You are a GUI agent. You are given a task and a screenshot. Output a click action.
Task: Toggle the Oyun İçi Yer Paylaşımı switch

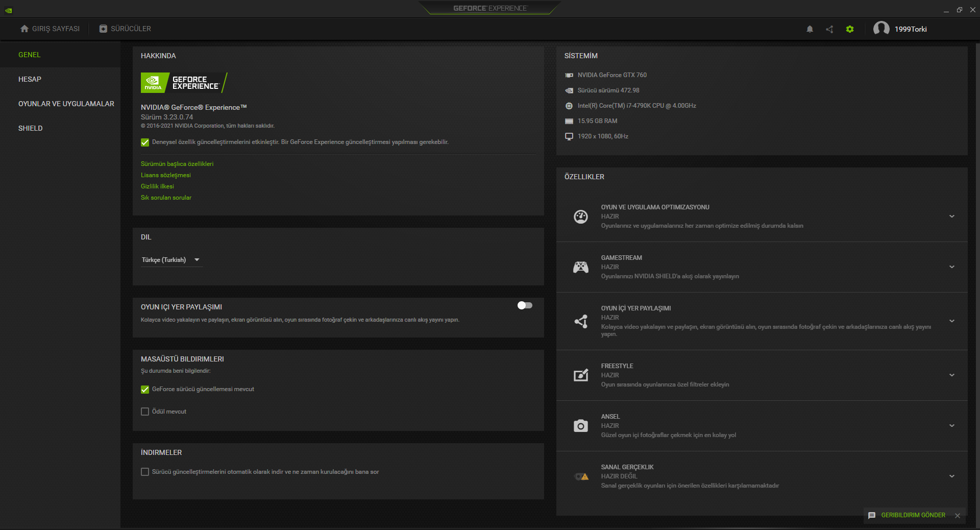point(525,305)
